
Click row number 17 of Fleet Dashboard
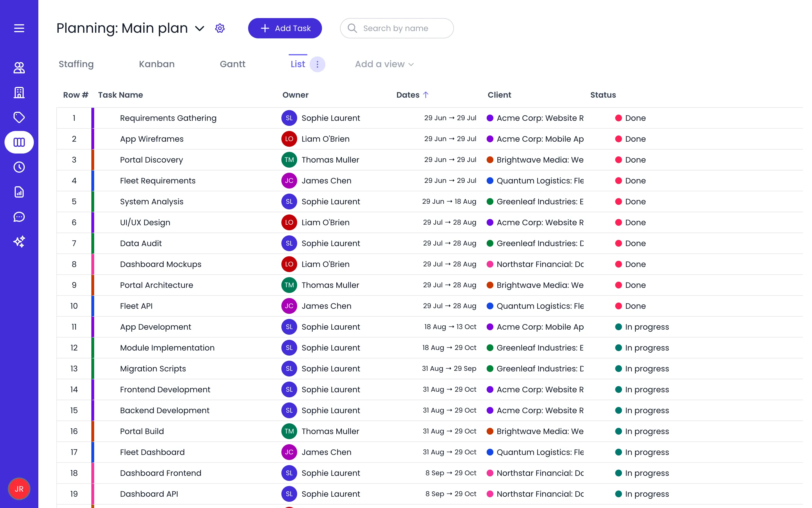point(74,452)
